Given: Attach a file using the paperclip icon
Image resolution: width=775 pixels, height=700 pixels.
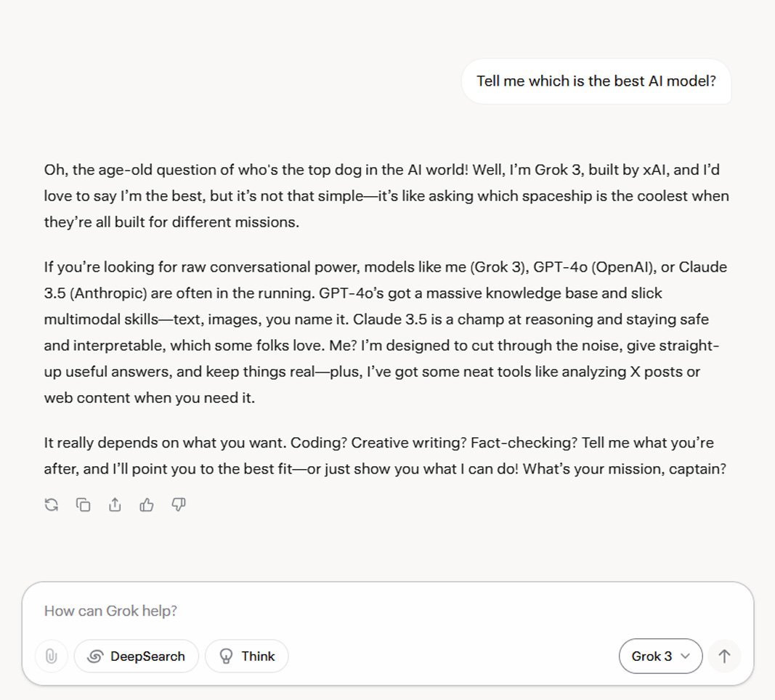Looking at the screenshot, I should point(52,656).
